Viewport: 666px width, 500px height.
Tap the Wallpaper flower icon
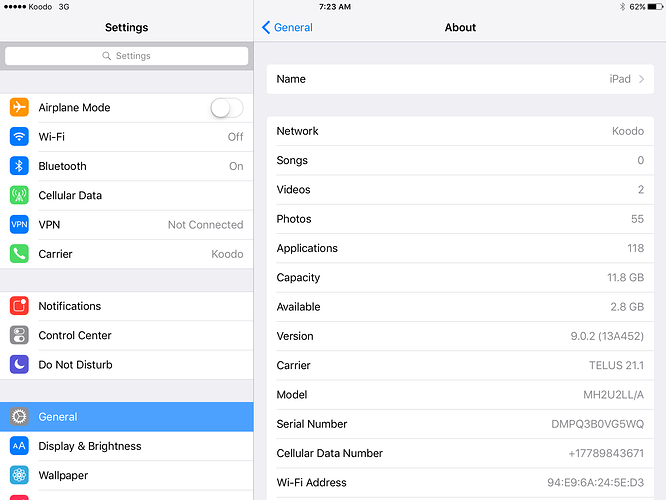click(x=19, y=475)
